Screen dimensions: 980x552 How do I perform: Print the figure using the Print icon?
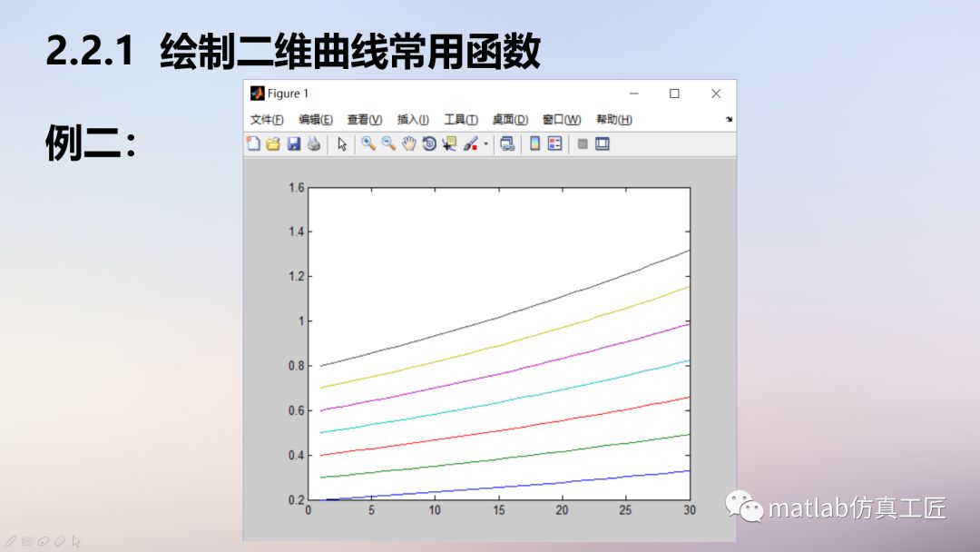click(x=314, y=143)
